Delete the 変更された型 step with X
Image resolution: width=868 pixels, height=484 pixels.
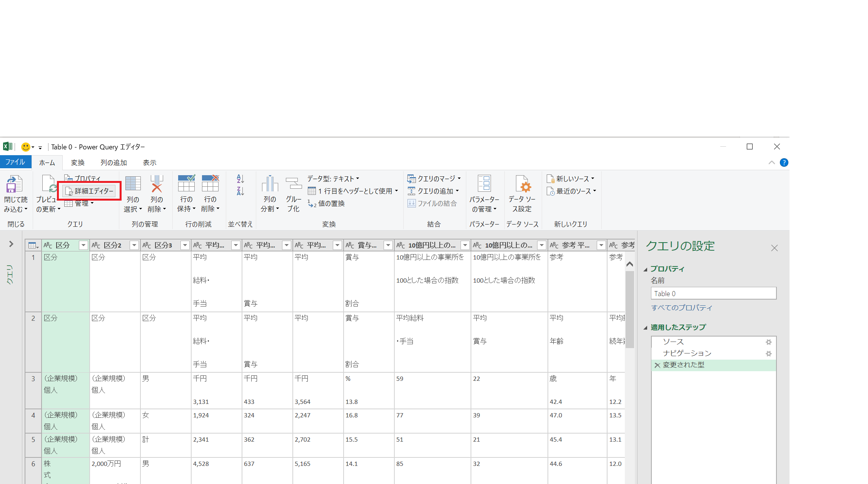point(657,365)
